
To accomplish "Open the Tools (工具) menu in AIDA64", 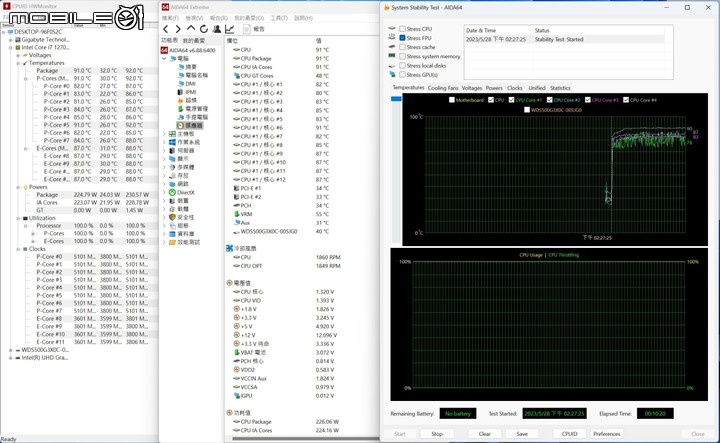I will [x=279, y=18].
